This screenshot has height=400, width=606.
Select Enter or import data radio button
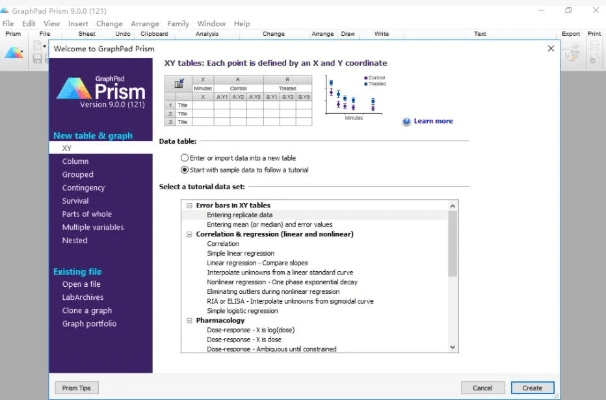pos(184,157)
